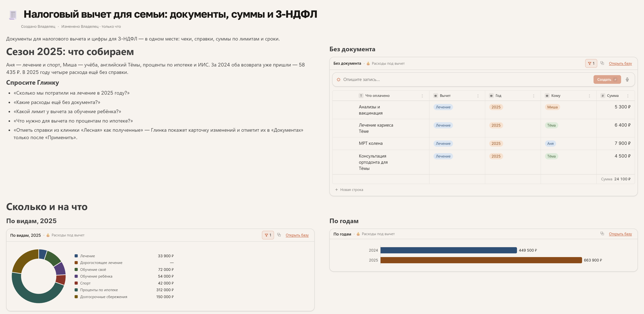Click select icon of Вычет column
The height and width of the screenshot is (314, 644).
click(436, 96)
